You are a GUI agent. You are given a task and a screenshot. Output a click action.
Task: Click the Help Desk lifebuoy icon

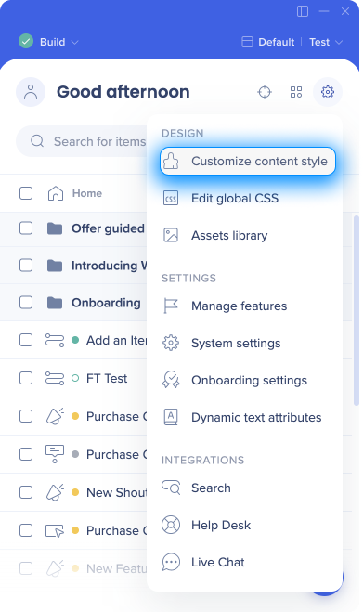[171, 525]
